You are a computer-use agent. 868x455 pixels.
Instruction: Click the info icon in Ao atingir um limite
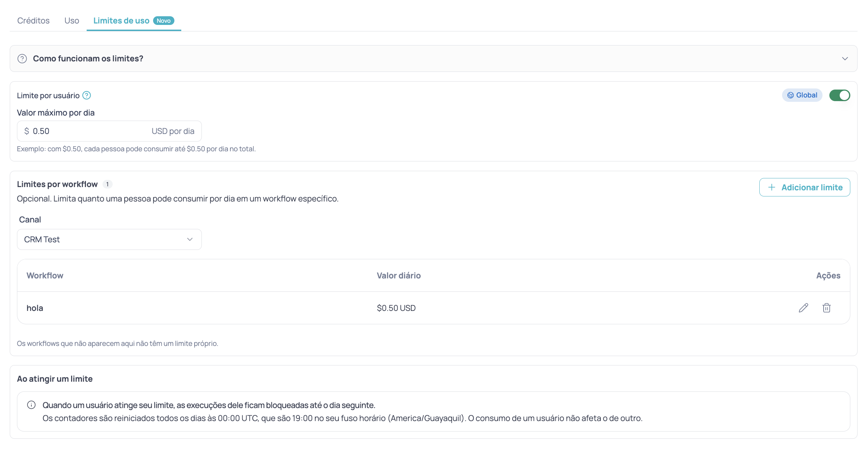coord(31,405)
